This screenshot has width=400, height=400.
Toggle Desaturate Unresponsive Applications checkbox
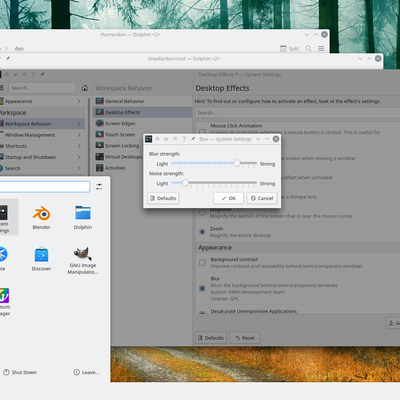202,313
